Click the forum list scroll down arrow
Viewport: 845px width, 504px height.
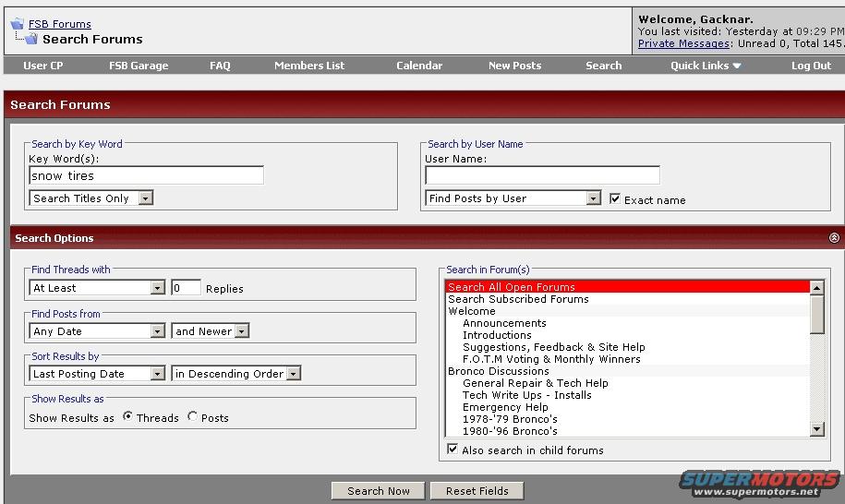pos(816,429)
